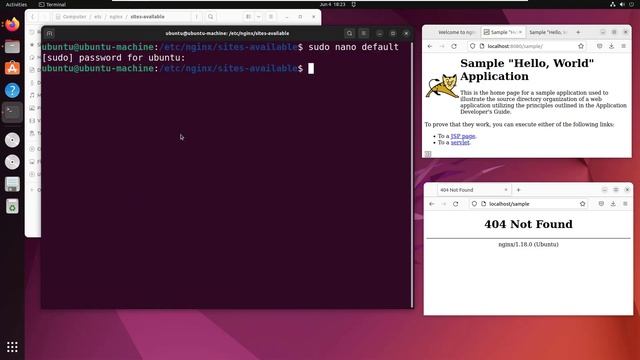Go back in lower Firefox window
The width and height of the screenshot is (640, 360).
pos(431,204)
